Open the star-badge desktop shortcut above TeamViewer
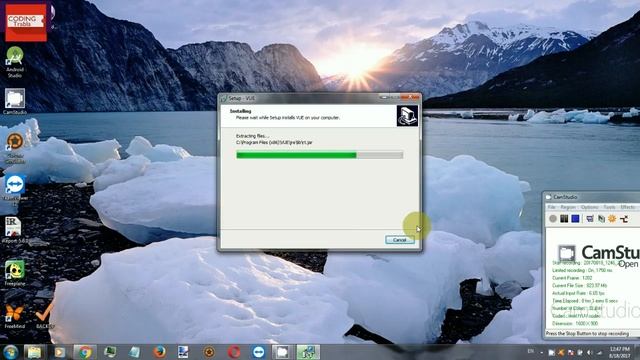 click(x=15, y=148)
